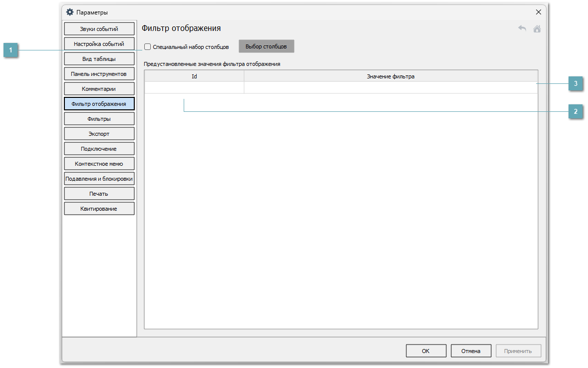This screenshot has width=588, height=368.
Task: Click the Значение фильтра column header
Action: (x=390, y=76)
